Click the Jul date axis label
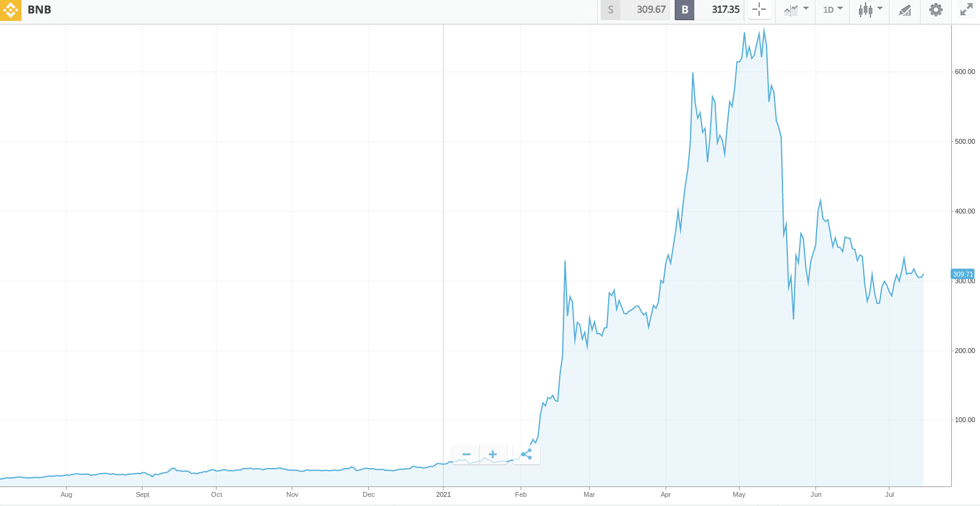This screenshot has width=980, height=506. pos(889,494)
